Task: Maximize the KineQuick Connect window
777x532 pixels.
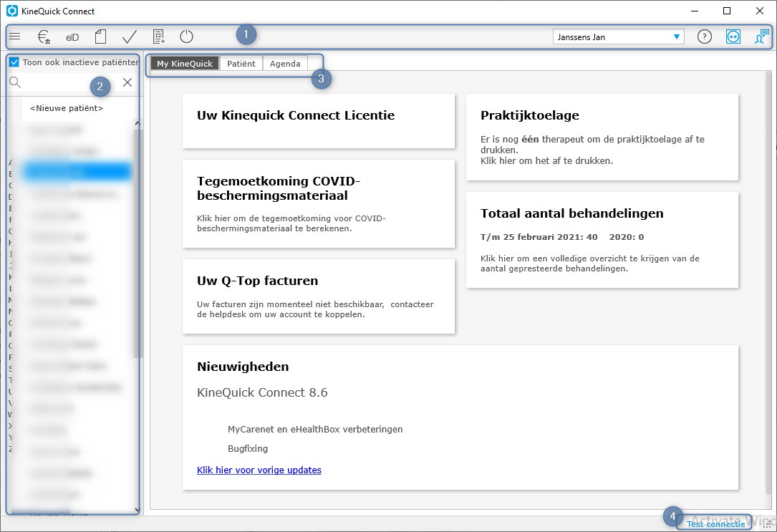Action: [x=727, y=11]
